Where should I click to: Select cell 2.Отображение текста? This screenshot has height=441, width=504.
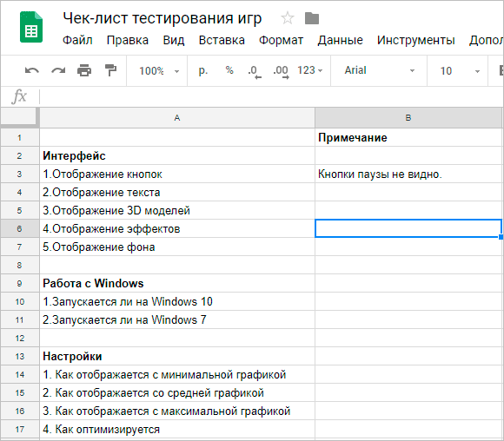pyautogui.click(x=177, y=193)
